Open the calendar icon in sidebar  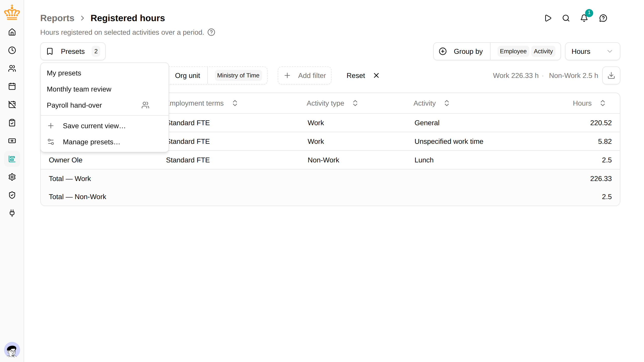coord(12,86)
